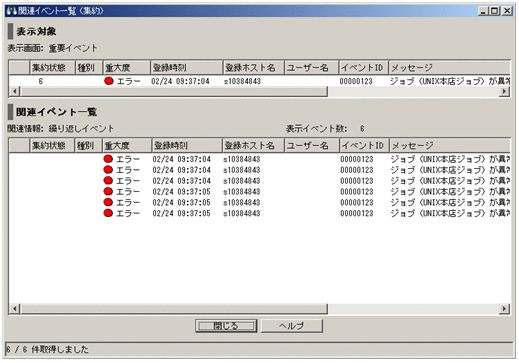Click the 表示画面: 重要イベント label

[x=53, y=48]
